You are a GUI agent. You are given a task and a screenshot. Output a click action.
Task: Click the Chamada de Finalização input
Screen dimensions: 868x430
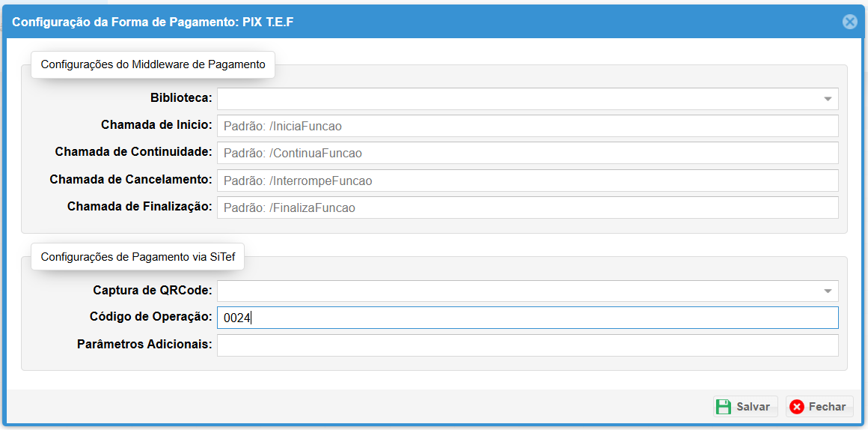(x=528, y=208)
